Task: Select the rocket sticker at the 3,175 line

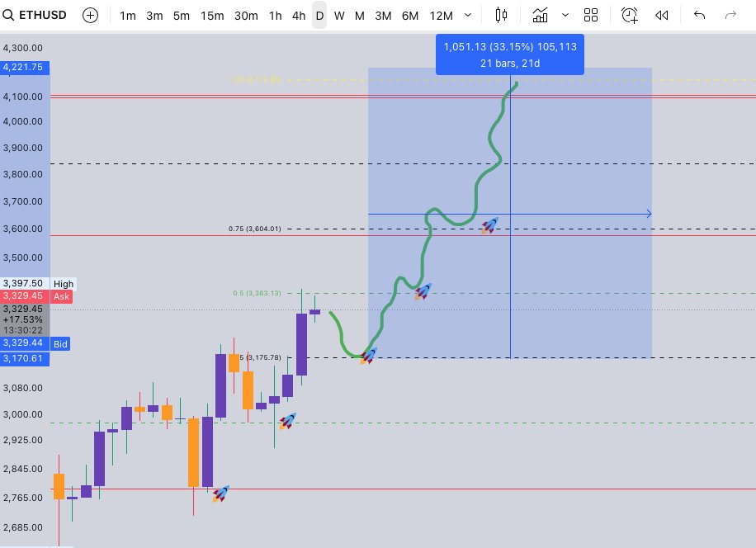Action: (368, 356)
